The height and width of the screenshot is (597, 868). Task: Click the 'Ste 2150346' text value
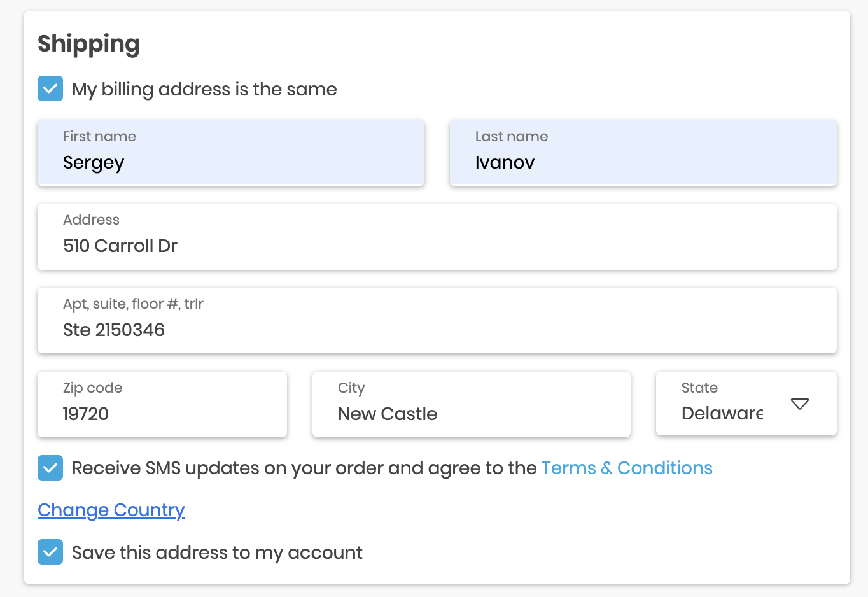tap(114, 330)
